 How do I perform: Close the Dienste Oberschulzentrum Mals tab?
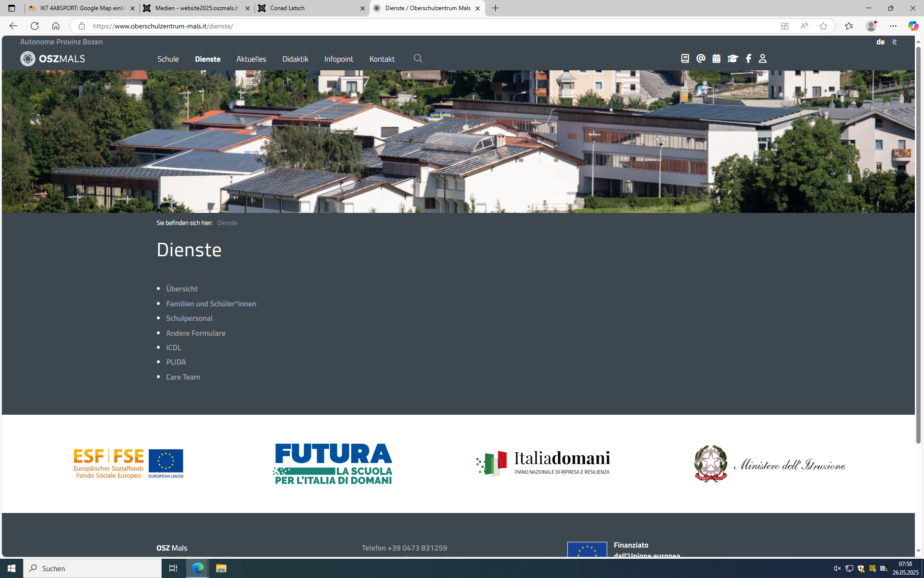(x=477, y=8)
